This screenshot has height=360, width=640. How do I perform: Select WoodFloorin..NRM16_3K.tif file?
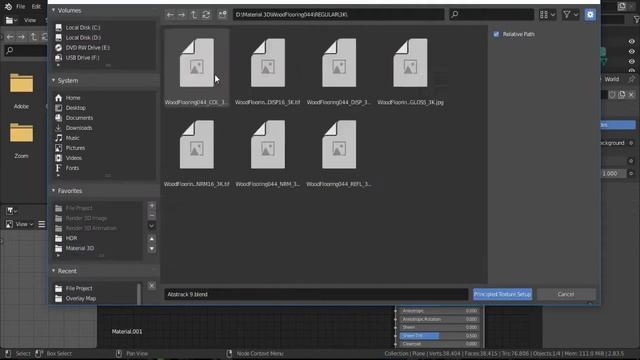(x=197, y=149)
